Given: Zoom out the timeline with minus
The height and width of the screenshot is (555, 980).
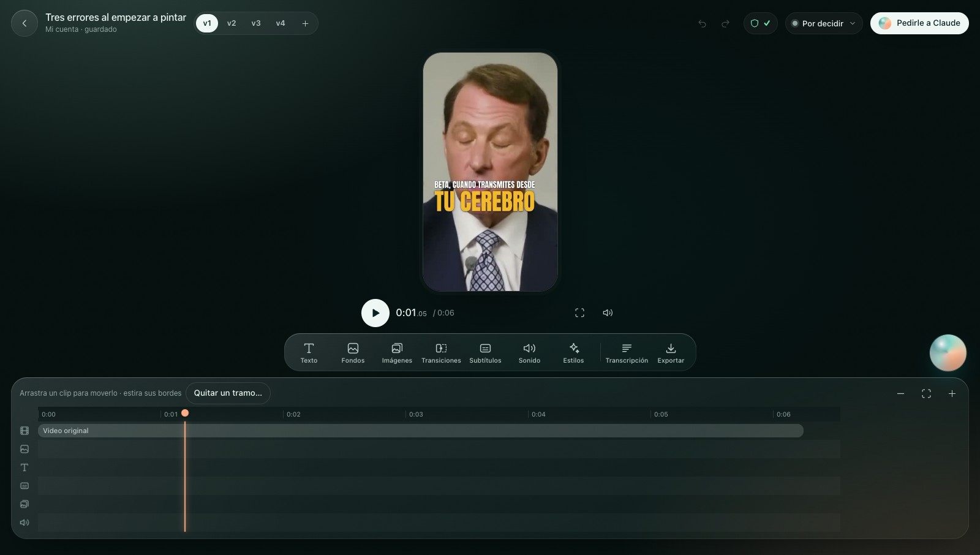Looking at the screenshot, I should (900, 394).
